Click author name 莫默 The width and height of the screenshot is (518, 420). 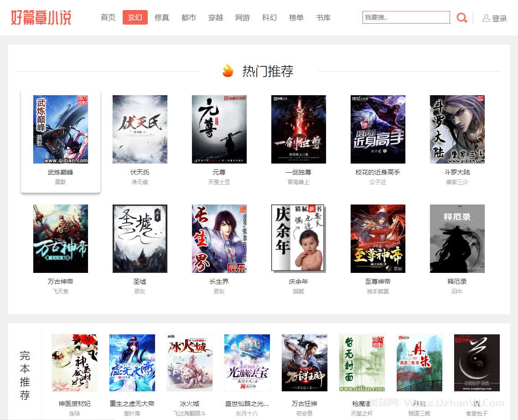click(61, 182)
